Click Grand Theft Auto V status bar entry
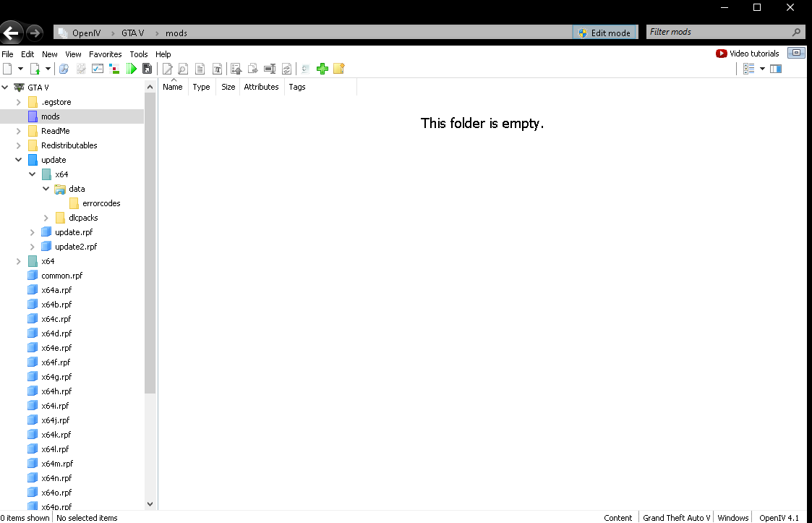The image size is (812, 523). (676, 517)
